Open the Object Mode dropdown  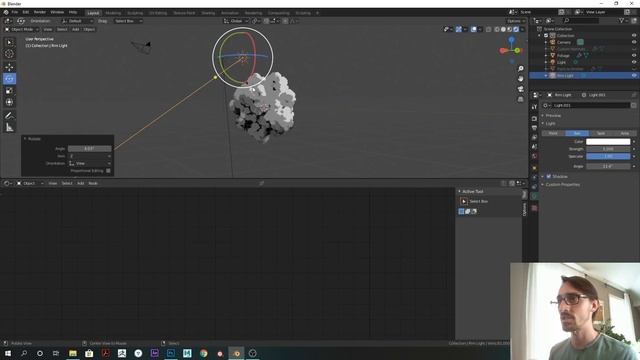point(22,29)
